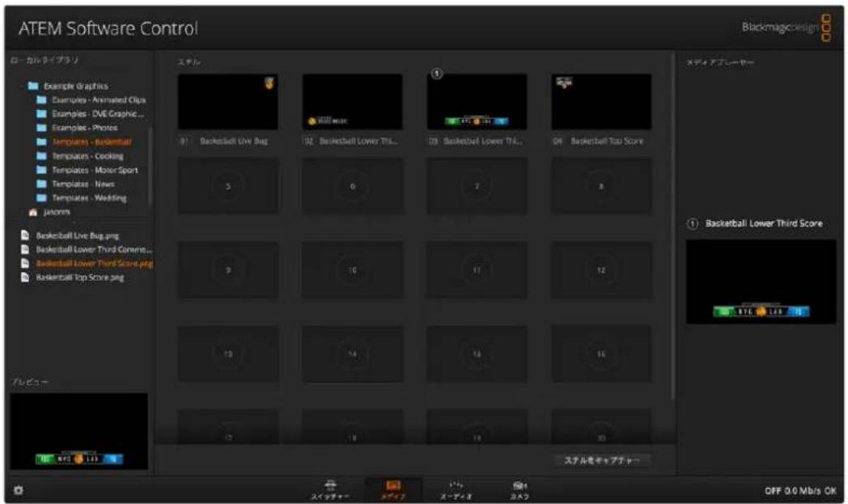Switch to the Camera tab
The width and height of the screenshot is (848, 504).
[519, 490]
